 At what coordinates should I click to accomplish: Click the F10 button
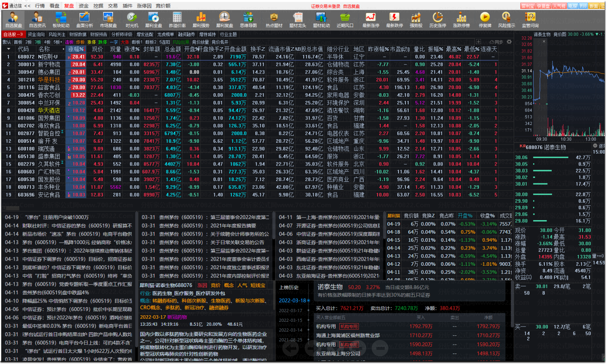pyautogui.click(x=583, y=6)
